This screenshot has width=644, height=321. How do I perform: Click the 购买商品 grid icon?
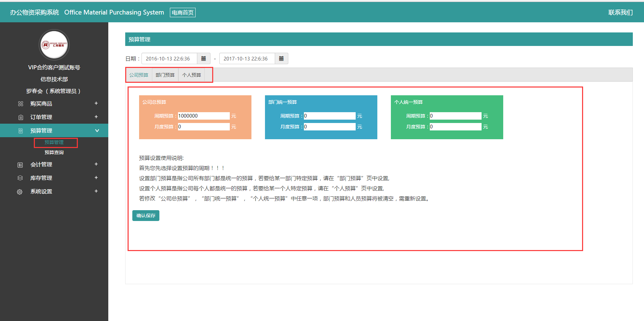[x=21, y=104]
